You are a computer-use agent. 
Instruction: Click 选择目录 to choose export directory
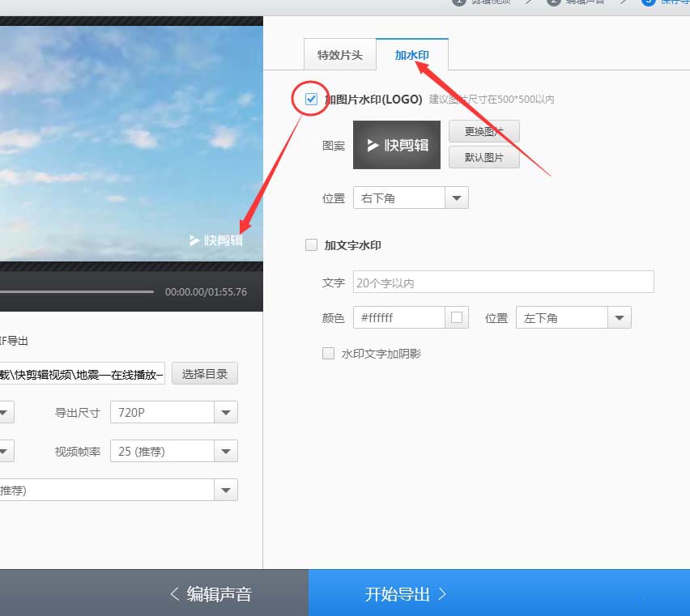pyautogui.click(x=204, y=373)
